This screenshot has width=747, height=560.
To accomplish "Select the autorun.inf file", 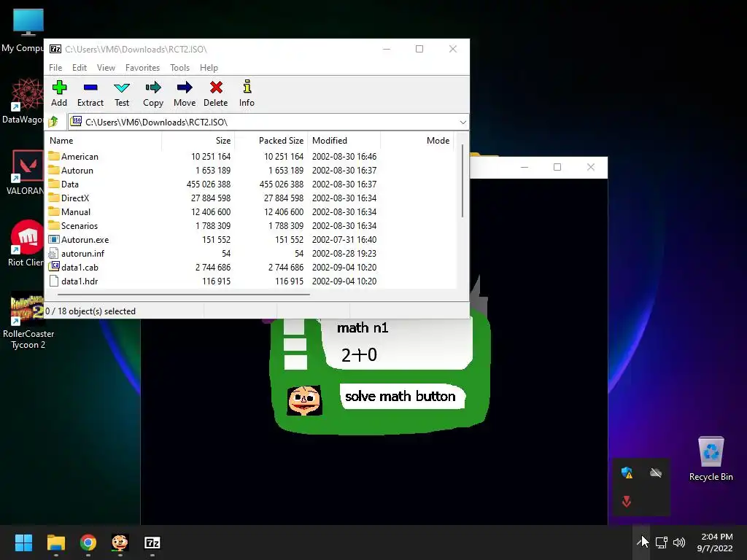I will pyautogui.click(x=76, y=253).
